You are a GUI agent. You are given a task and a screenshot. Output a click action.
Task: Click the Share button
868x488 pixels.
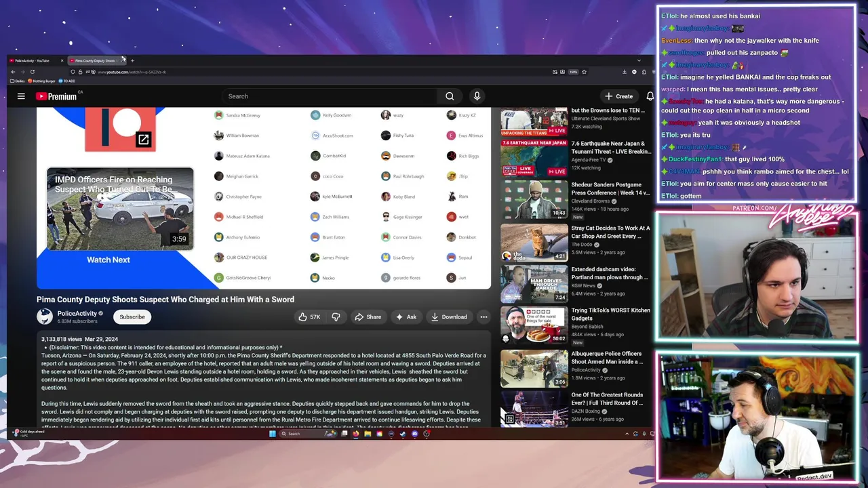point(368,317)
